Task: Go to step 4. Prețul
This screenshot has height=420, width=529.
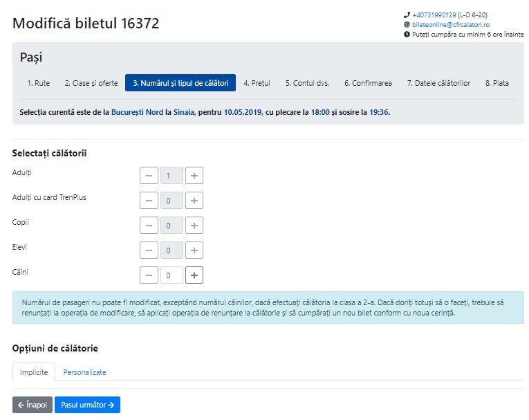Action: pos(257,83)
